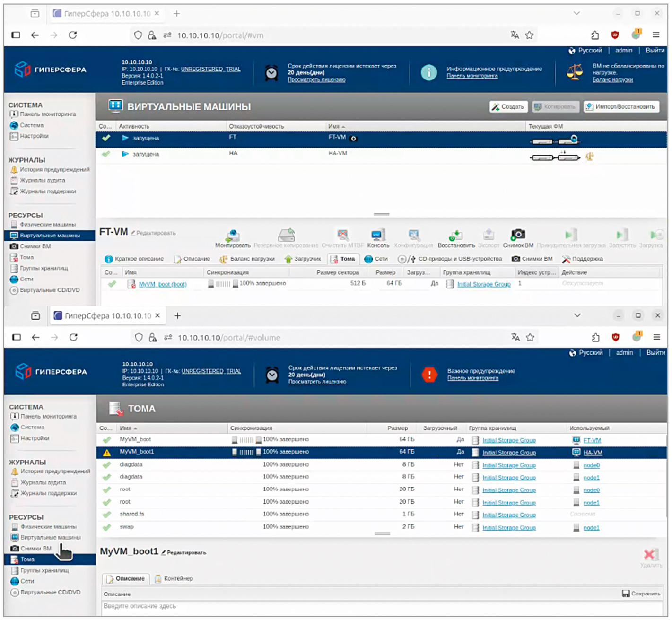Switch to the Сети tab
Screen dimensions: 672x620
pyautogui.click(x=376, y=259)
